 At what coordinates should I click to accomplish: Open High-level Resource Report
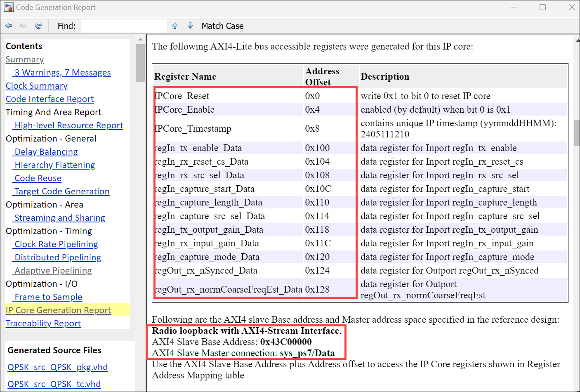(68, 125)
